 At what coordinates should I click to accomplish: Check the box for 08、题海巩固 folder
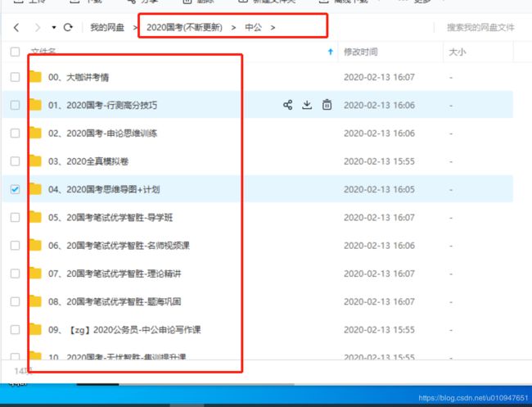point(15,301)
